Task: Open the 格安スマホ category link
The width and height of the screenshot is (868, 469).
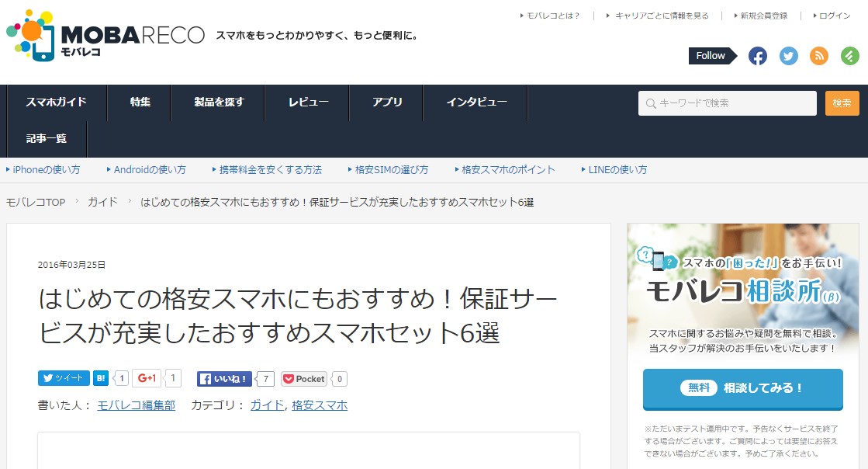Action: (x=320, y=405)
